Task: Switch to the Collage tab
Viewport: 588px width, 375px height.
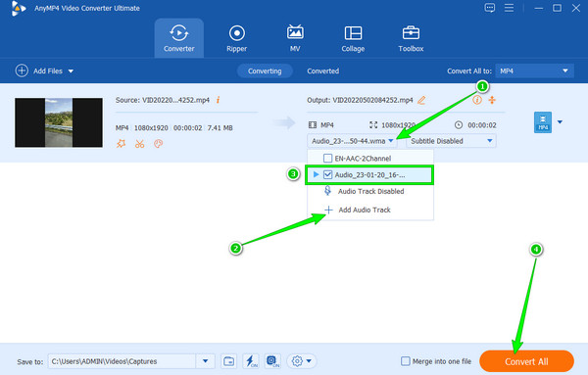Action: [x=353, y=38]
